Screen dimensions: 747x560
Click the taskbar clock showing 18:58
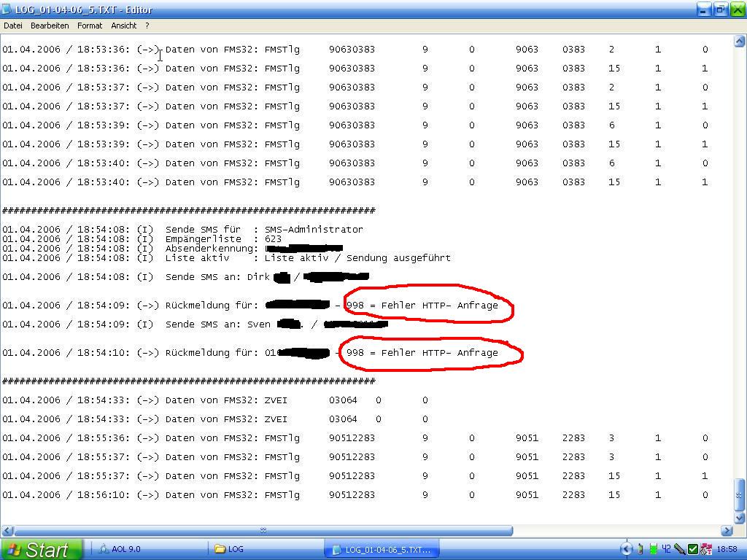click(727, 549)
